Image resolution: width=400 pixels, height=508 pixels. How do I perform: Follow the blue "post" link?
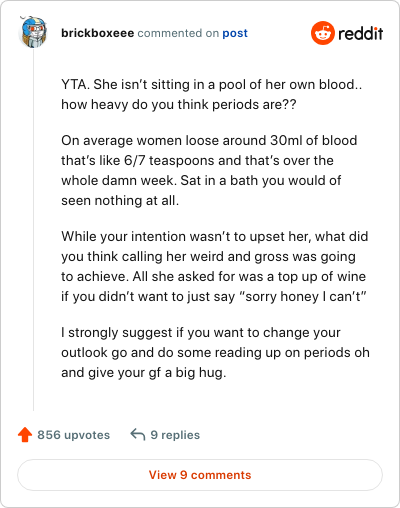pyautogui.click(x=235, y=33)
